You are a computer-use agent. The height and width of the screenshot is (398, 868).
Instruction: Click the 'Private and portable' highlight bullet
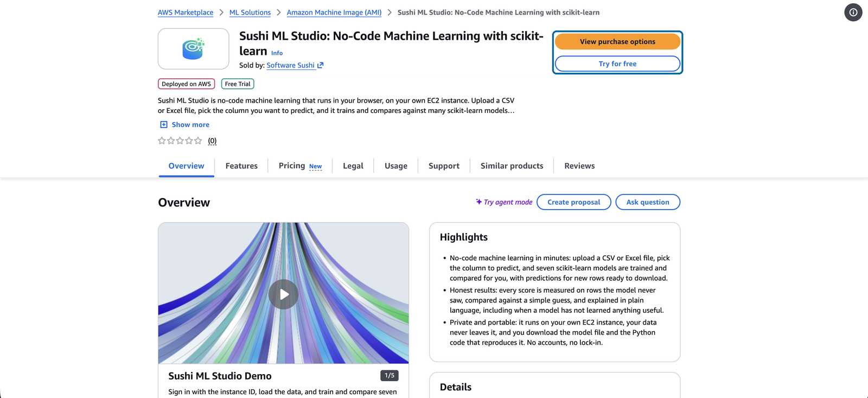point(553,332)
